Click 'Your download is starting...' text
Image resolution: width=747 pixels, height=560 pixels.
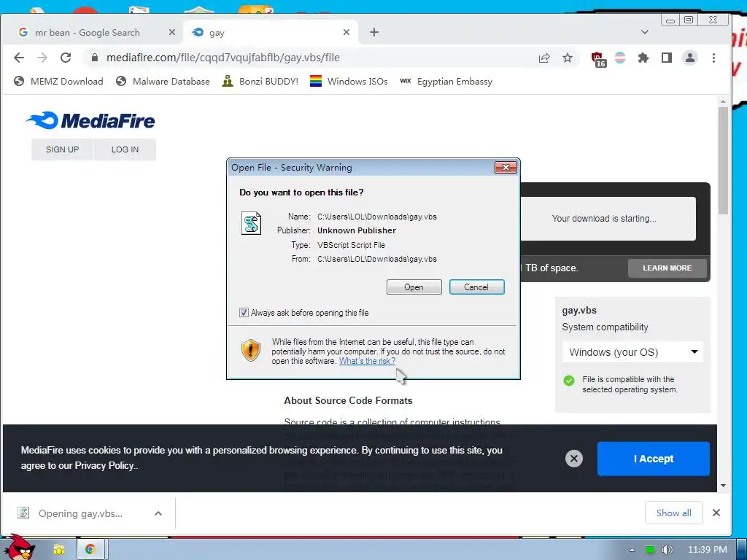point(603,219)
